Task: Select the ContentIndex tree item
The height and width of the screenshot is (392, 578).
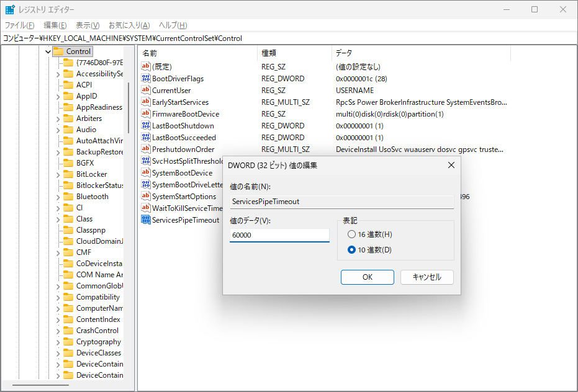Action: tap(98, 319)
